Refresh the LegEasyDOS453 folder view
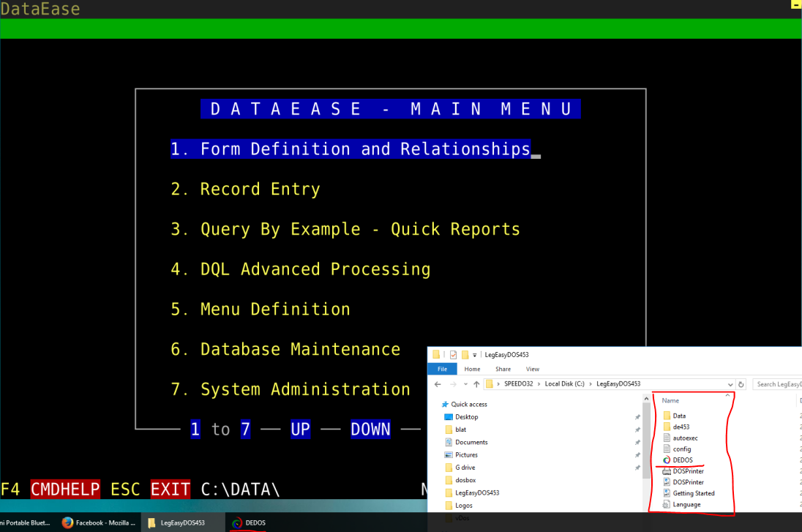 741,384
